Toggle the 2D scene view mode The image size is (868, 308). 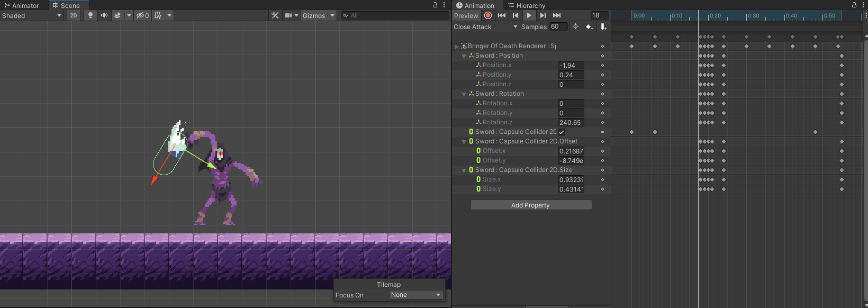click(74, 15)
